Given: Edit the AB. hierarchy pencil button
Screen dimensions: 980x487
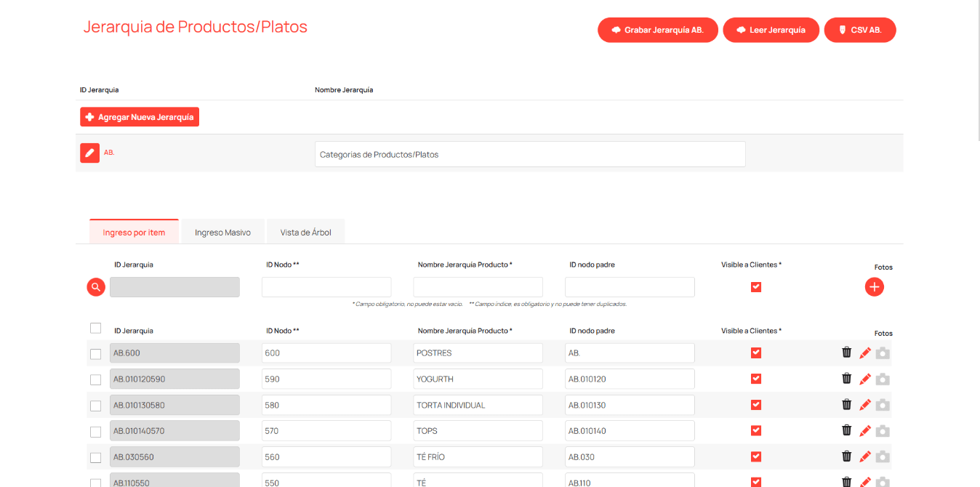Looking at the screenshot, I should [89, 153].
